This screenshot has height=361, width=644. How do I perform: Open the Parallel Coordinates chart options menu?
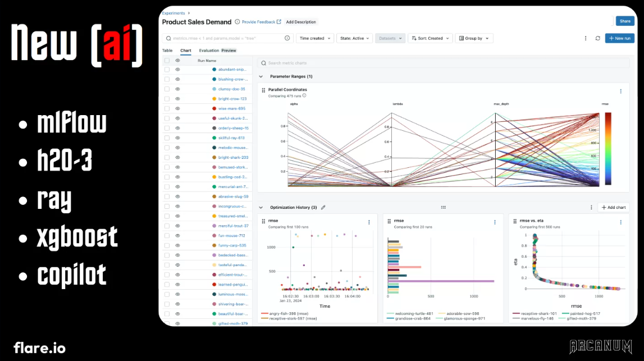620,91
